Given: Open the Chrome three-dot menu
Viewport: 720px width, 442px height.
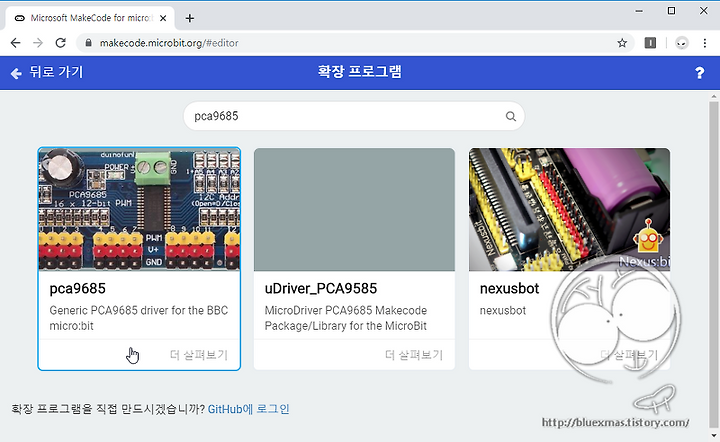Looking at the screenshot, I should pos(704,43).
